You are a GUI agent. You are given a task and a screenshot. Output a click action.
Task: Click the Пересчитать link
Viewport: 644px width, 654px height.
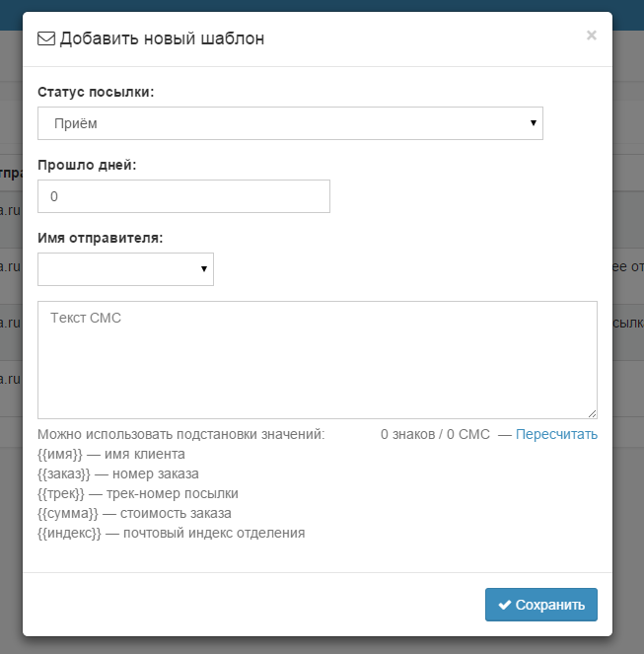556,435
